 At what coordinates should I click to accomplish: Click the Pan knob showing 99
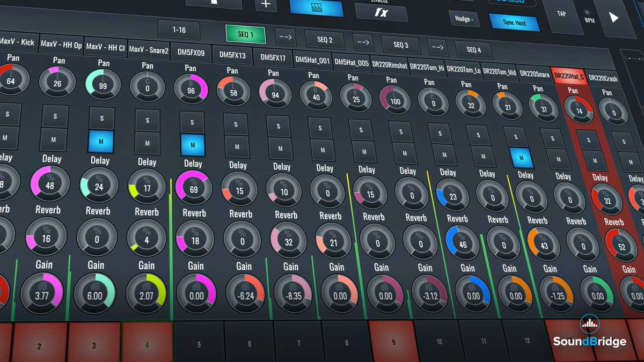103,84
